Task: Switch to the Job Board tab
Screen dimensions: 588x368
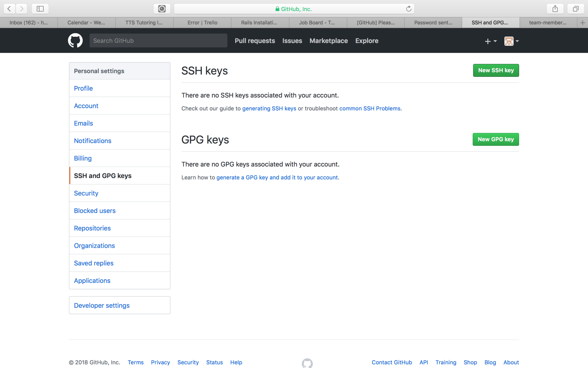Action: pyautogui.click(x=317, y=23)
